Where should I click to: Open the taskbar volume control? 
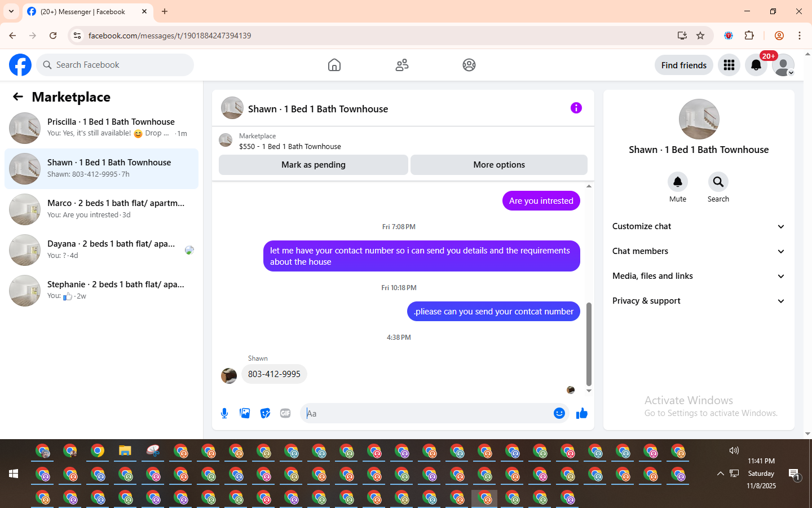[x=734, y=450]
